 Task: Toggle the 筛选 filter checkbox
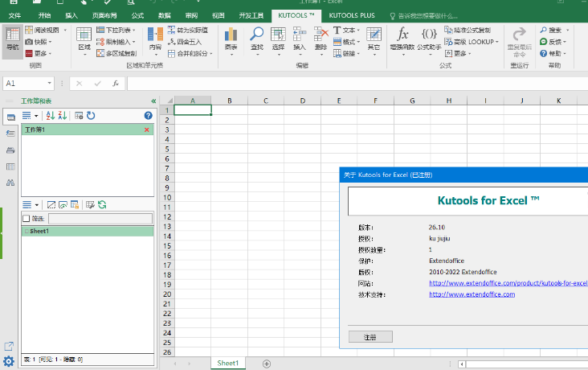27,218
